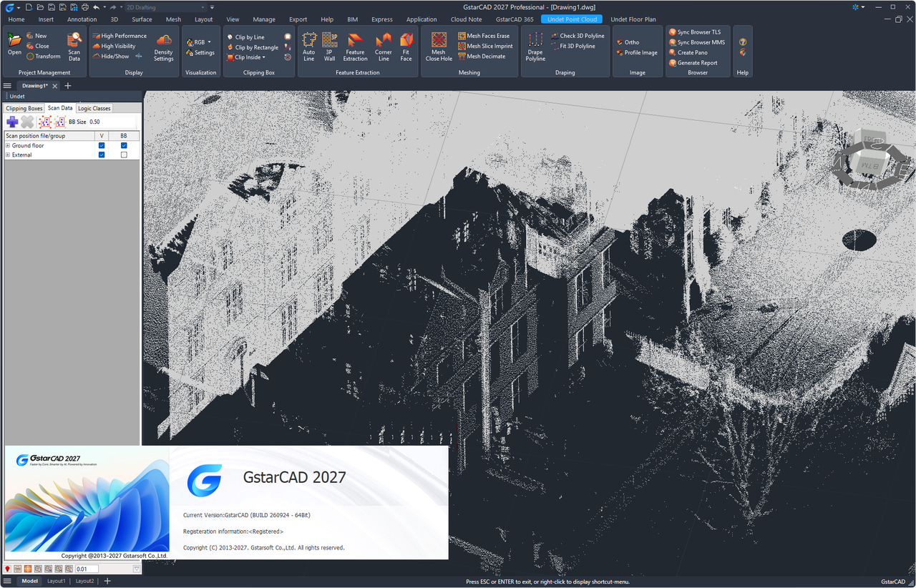
Task: Run Mesh Decimate
Action: click(x=482, y=56)
